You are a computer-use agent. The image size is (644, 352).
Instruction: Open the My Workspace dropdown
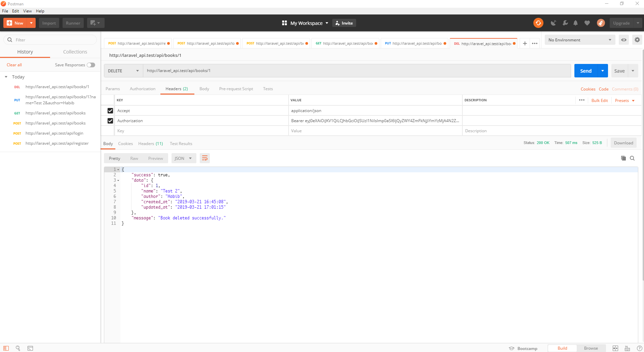point(309,23)
